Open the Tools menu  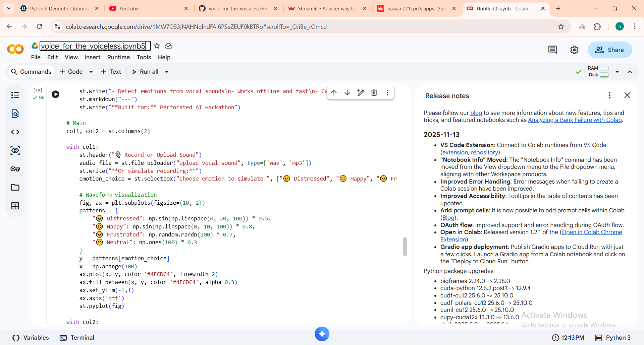tap(144, 57)
